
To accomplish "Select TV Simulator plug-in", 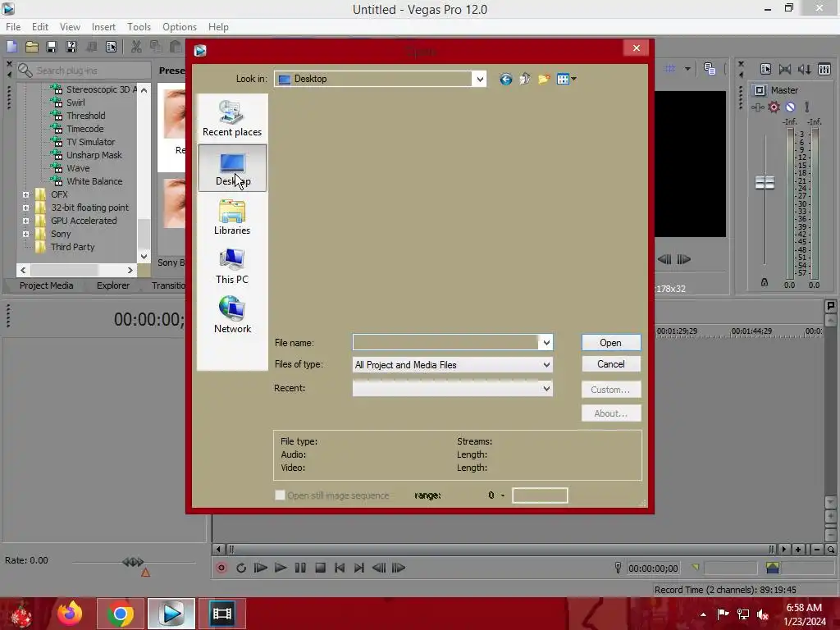I will pos(90,142).
